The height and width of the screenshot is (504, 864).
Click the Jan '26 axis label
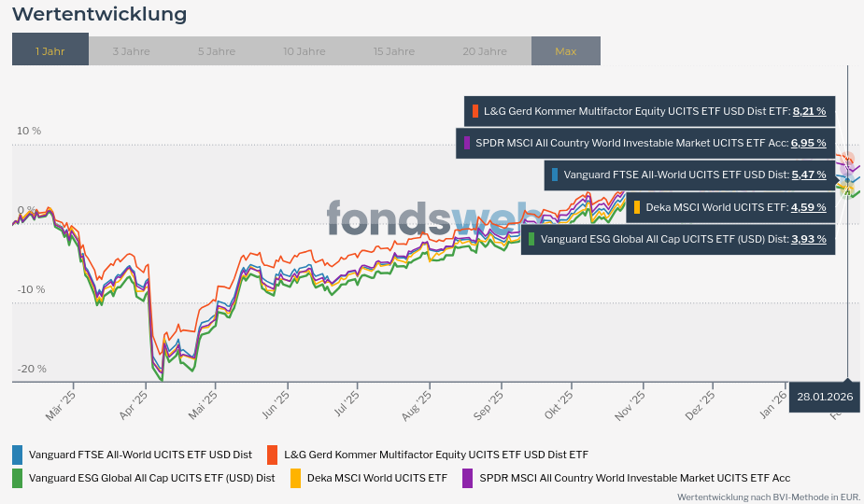pyautogui.click(x=773, y=405)
